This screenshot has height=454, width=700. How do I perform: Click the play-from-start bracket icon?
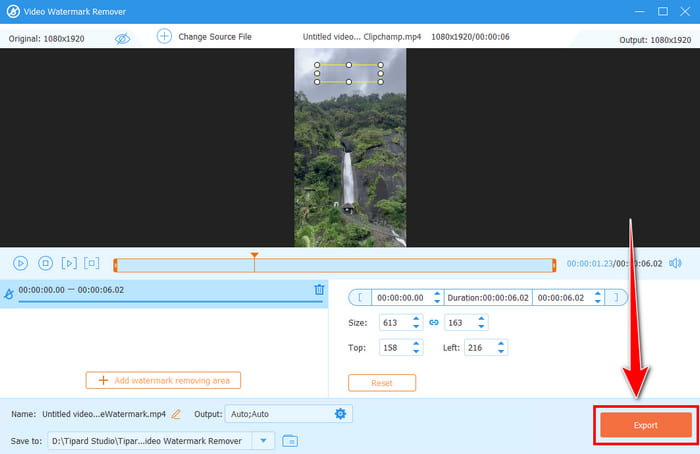click(x=69, y=263)
